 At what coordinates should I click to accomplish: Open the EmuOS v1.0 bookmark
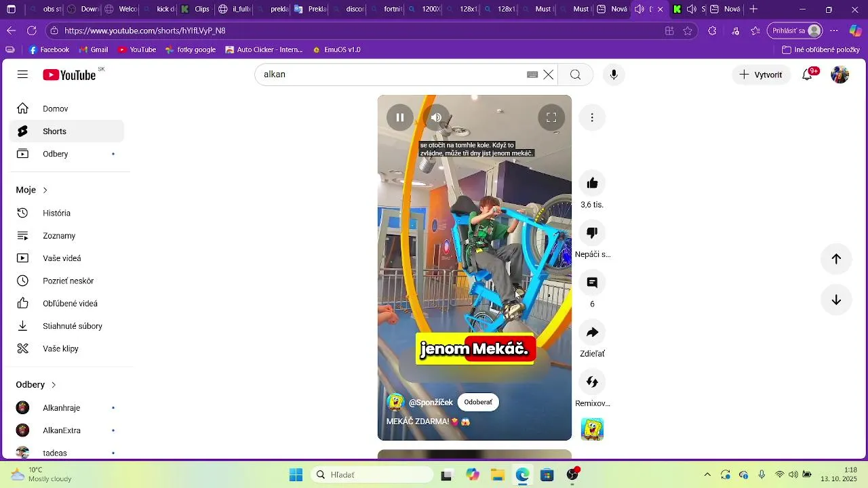pos(336,49)
